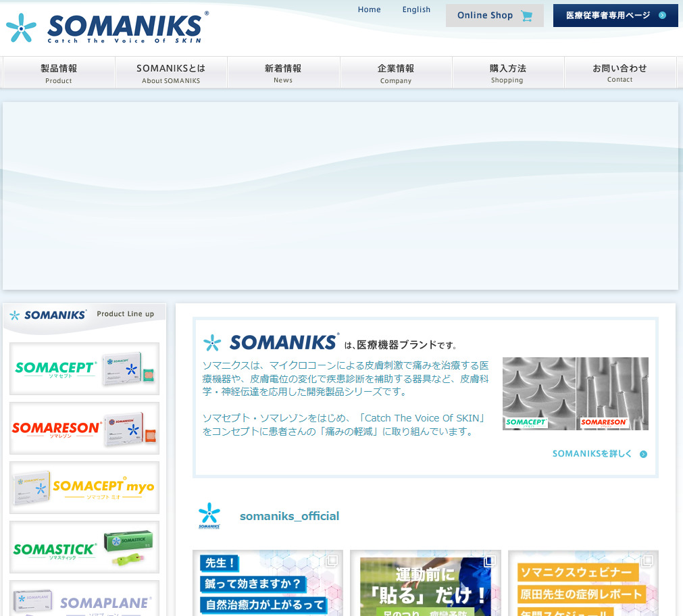This screenshot has width=683, height=616.
Task: Select the SOMASTICK product banner
Action: [x=84, y=547]
